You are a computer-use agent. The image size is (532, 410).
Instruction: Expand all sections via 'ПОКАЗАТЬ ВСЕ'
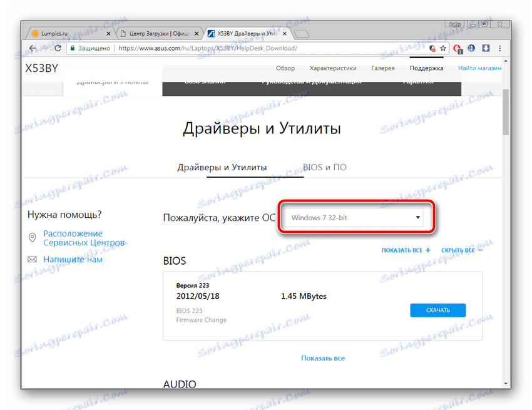[405, 250]
